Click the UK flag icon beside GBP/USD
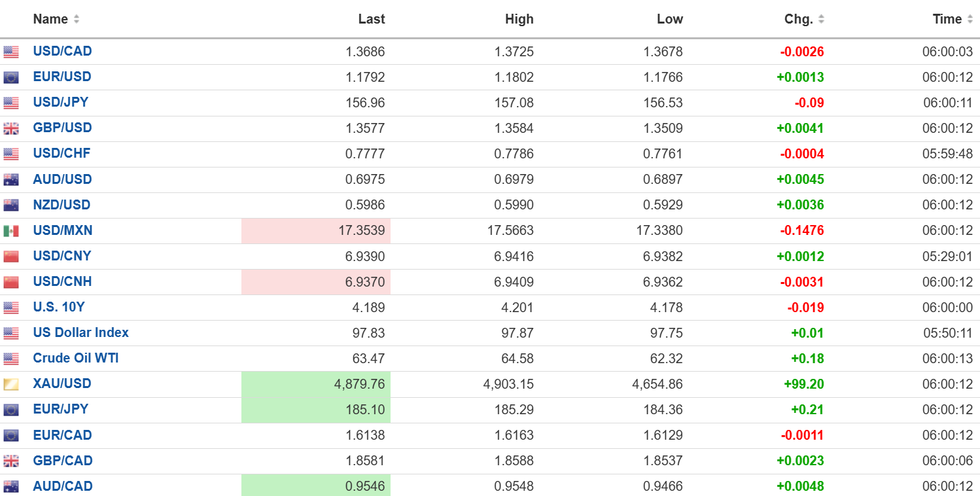980x496 pixels. [11, 128]
